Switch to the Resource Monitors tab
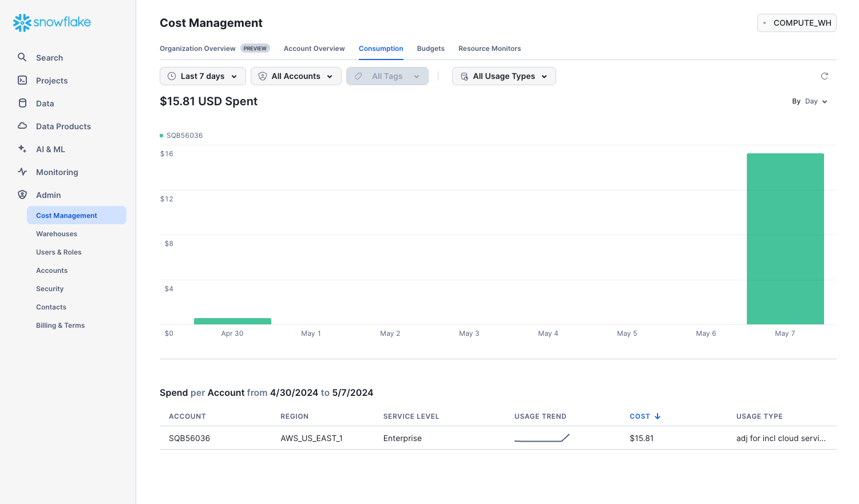The height and width of the screenshot is (504, 859). [x=489, y=49]
